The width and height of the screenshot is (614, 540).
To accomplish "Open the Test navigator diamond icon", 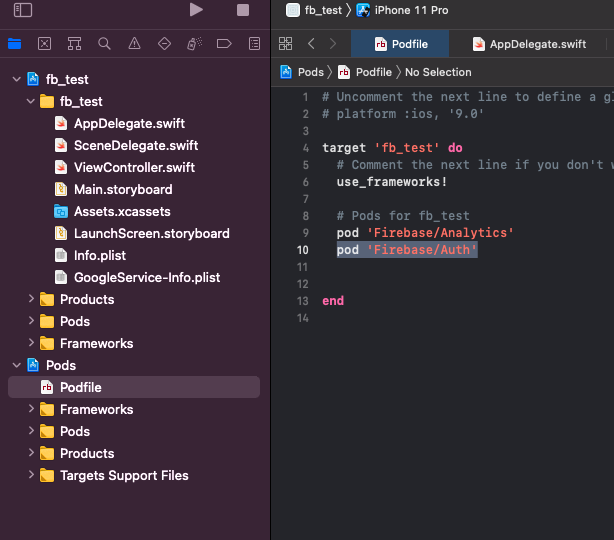I will [164, 43].
